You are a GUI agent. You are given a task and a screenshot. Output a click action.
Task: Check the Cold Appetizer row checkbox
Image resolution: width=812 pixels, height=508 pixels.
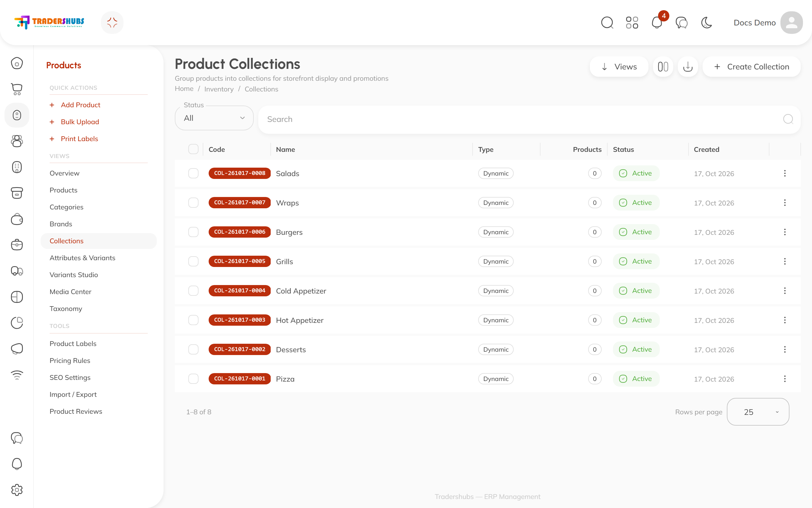193,291
